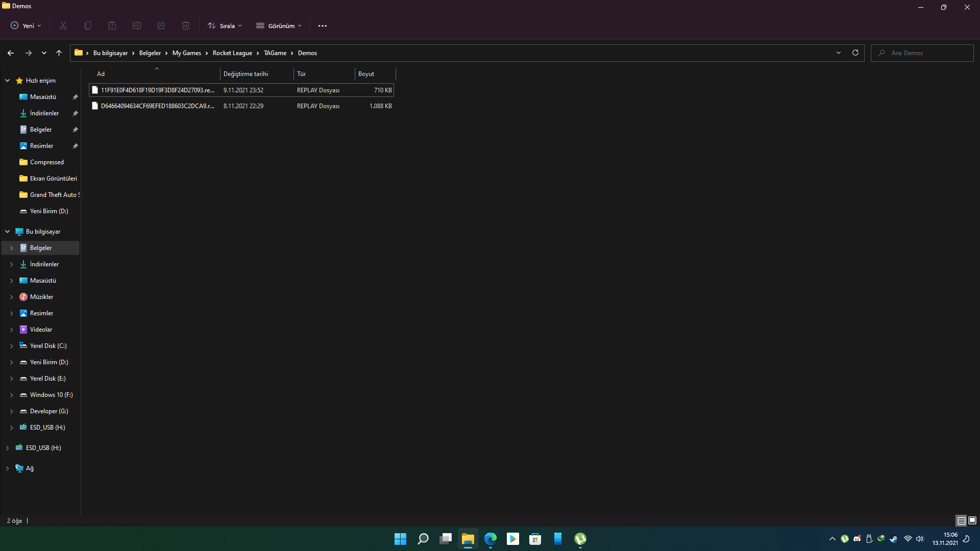Image resolution: width=980 pixels, height=551 pixels.
Task: Sort files by Değiştirme tarihi column header
Action: (246, 74)
